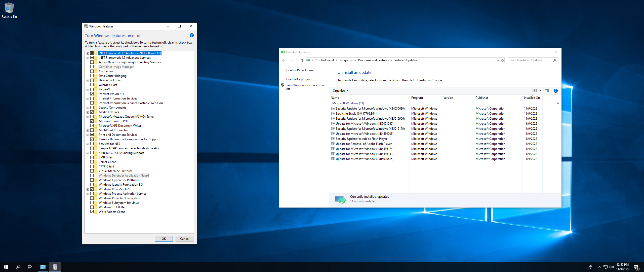The image size is (644, 272).
Task: Click OK in Windows Features
Action: (x=164, y=239)
